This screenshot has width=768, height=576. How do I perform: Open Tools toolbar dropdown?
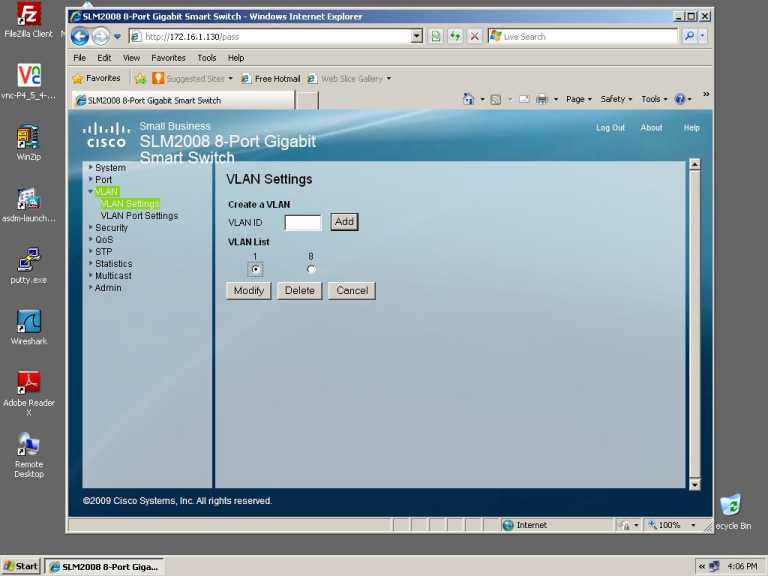pyautogui.click(x=654, y=99)
